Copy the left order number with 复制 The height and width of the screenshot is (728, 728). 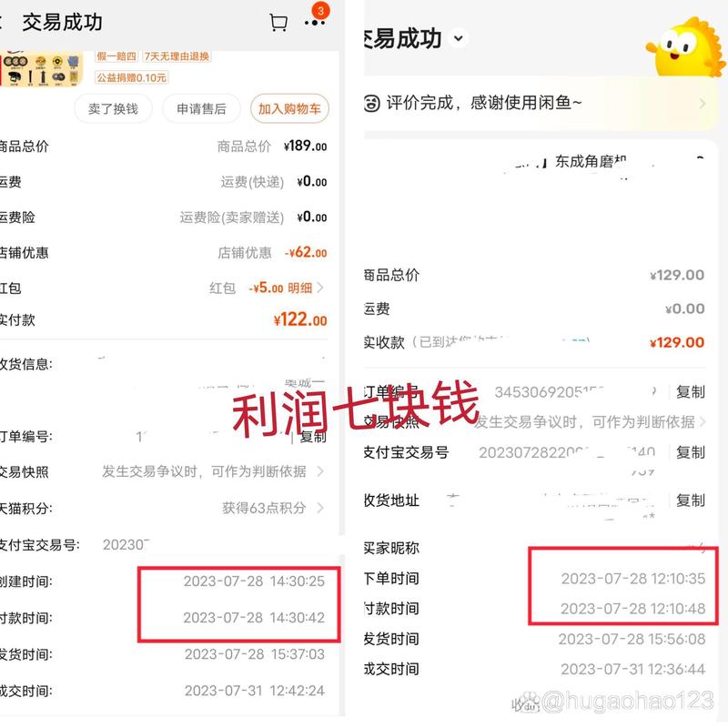(313, 437)
